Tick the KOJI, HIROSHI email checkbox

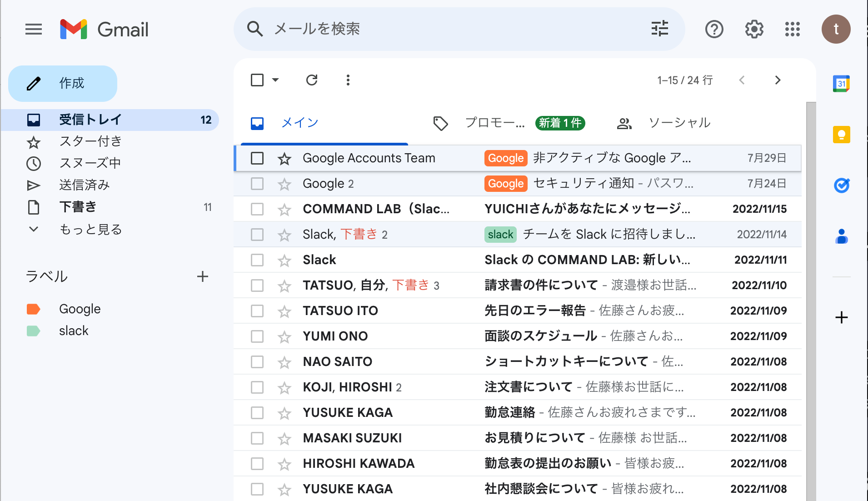(257, 387)
